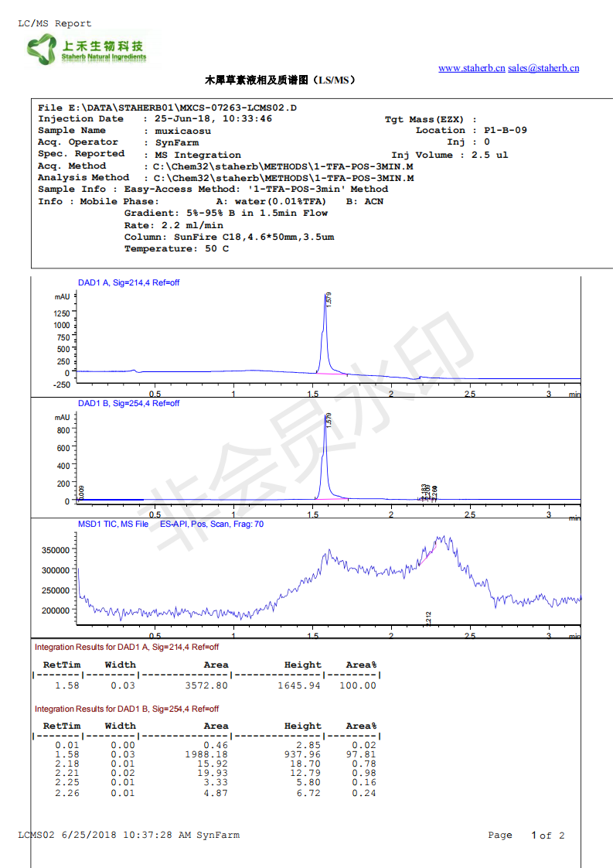Click the Staherb green logo icon
The image size is (613, 868).
point(42,50)
